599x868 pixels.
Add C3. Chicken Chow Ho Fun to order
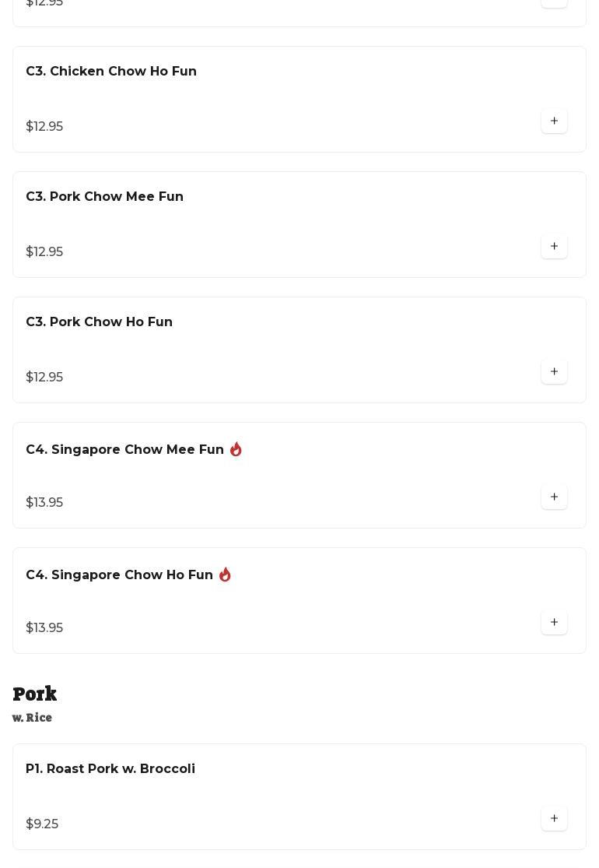click(554, 121)
